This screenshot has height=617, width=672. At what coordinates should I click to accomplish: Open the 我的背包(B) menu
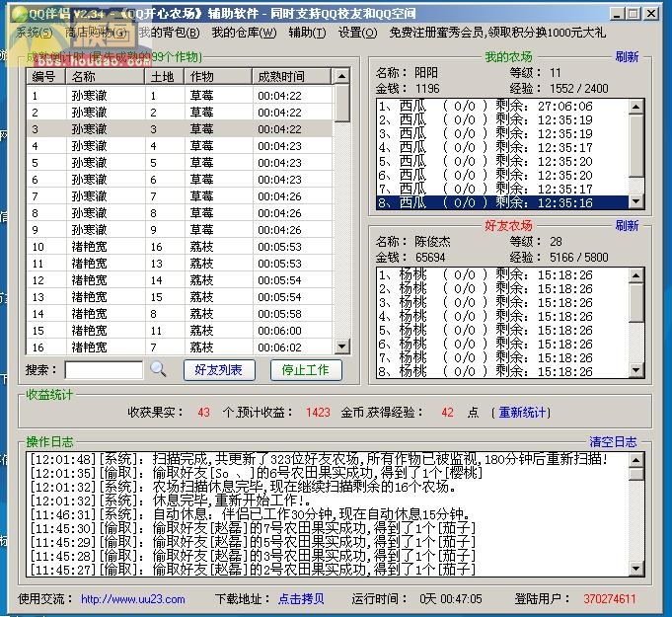tap(170, 33)
